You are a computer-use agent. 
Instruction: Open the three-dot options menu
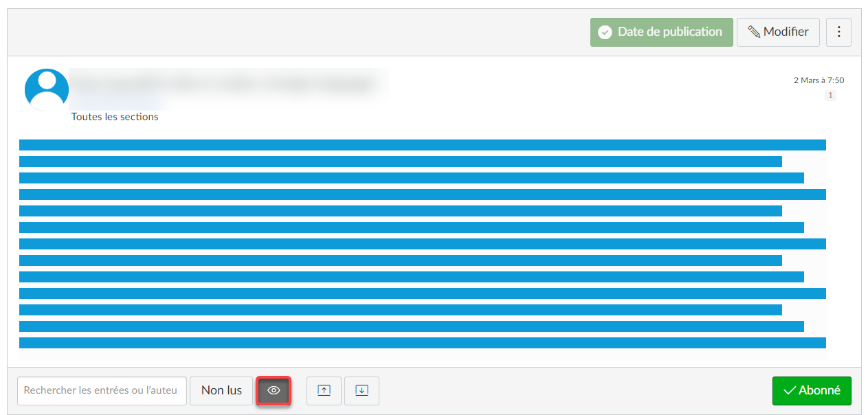(x=838, y=32)
